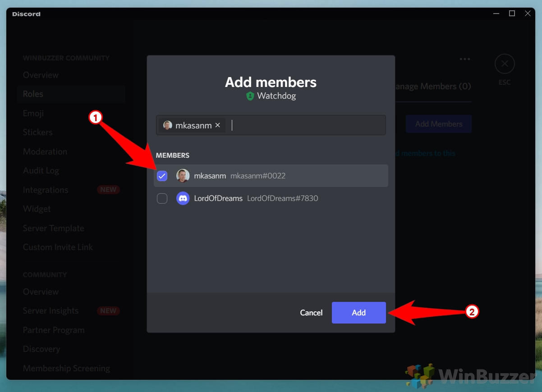This screenshot has width=542, height=392.
Task: Open Partner Program page
Action: tap(54, 330)
